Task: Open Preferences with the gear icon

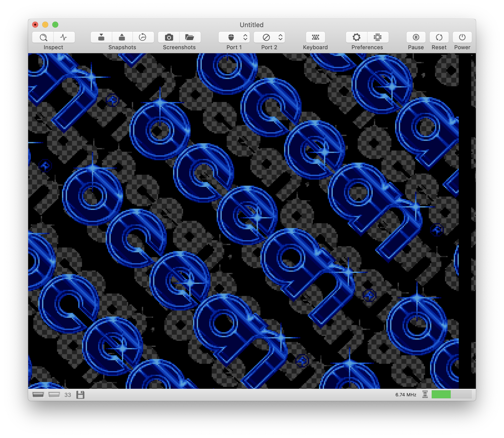Action: pos(357,37)
